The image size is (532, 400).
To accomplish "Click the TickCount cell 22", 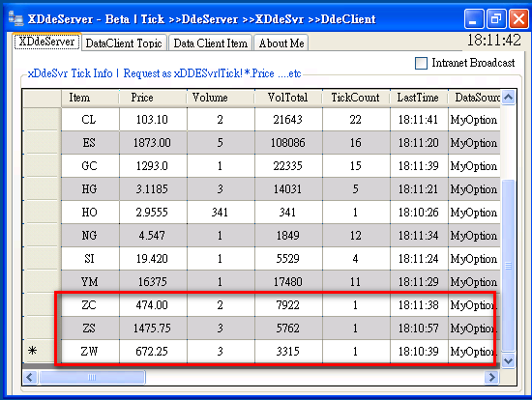I will click(x=356, y=119).
